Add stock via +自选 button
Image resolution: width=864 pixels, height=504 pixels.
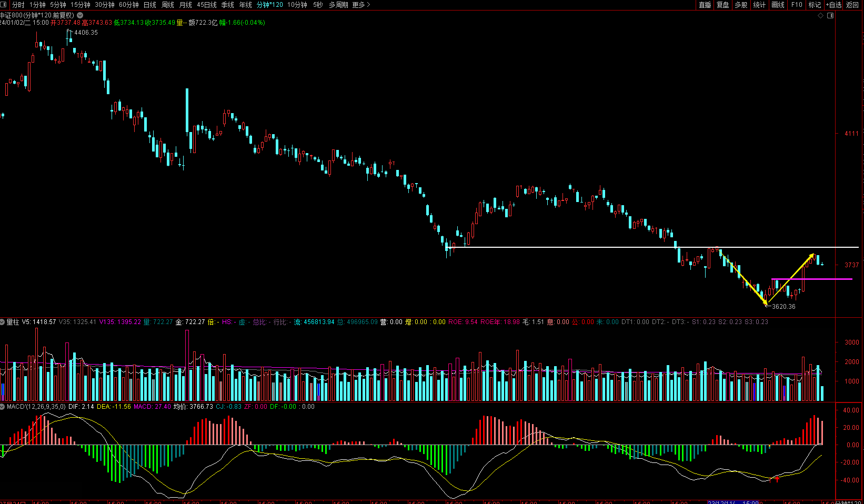click(834, 5)
